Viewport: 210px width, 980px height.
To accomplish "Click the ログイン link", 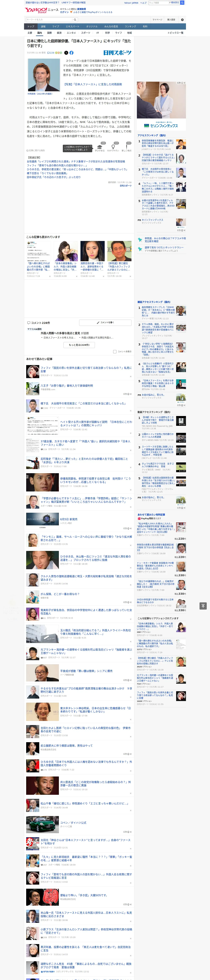I will point(64,12).
